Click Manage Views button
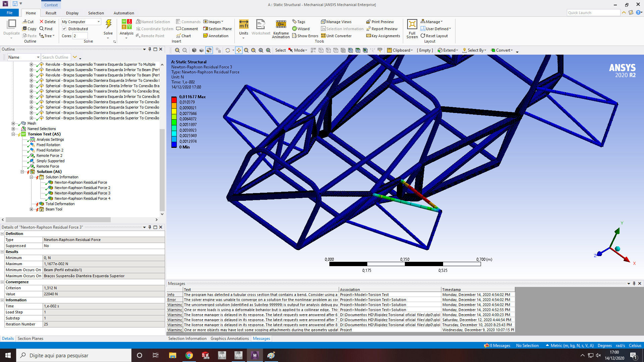This screenshot has width=644, height=362. [x=336, y=22]
